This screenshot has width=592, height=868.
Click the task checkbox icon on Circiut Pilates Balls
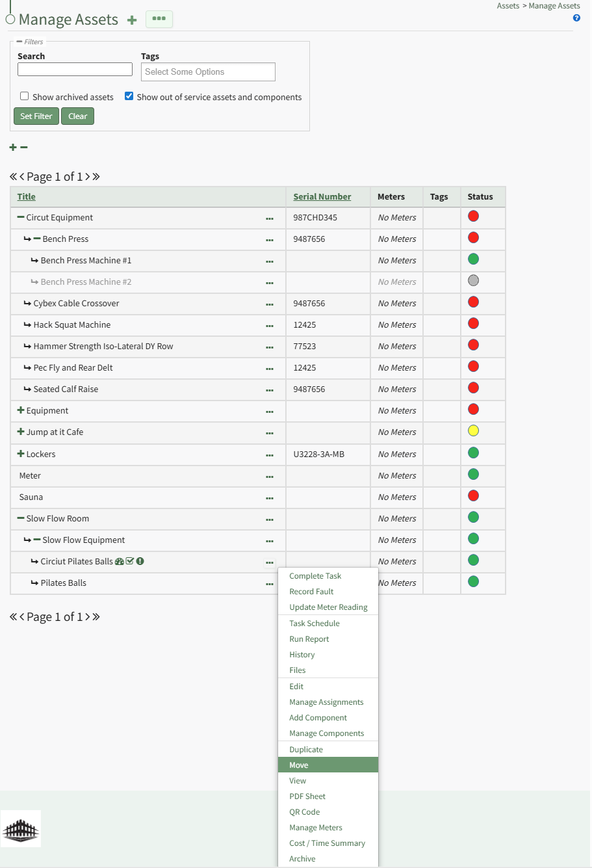point(130,561)
